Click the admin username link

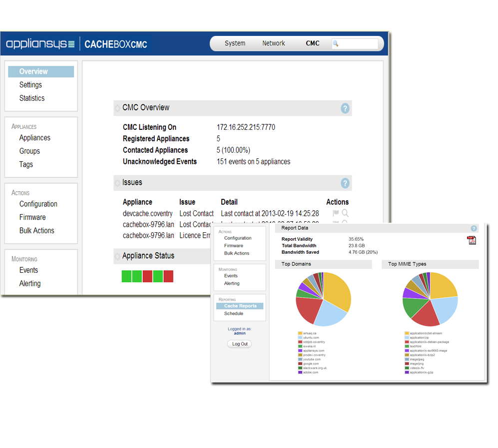[239, 334]
